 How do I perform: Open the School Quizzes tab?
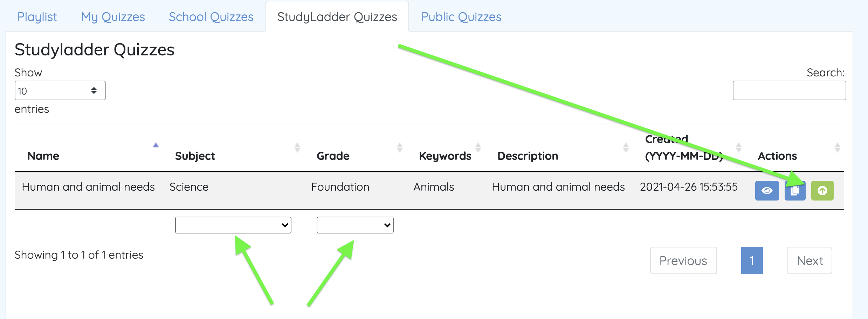pyautogui.click(x=211, y=17)
